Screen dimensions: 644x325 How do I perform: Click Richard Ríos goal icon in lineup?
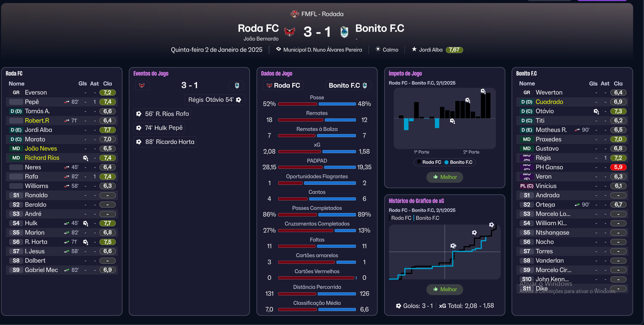coord(85,158)
